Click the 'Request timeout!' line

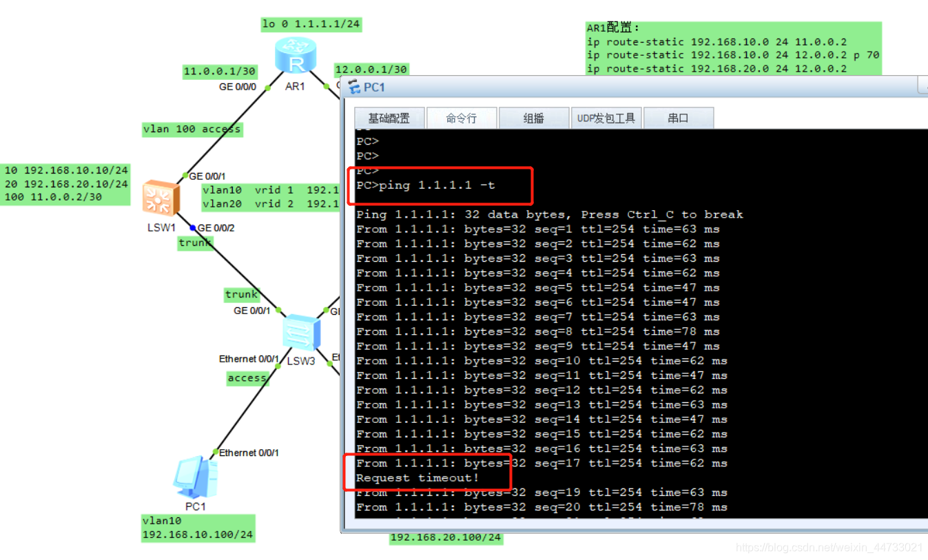point(417,477)
